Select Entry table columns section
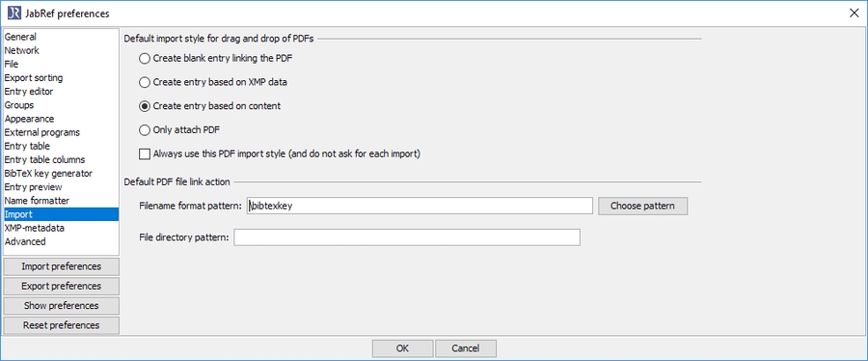Viewport: 868px width, 361px height. coord(61,160)
